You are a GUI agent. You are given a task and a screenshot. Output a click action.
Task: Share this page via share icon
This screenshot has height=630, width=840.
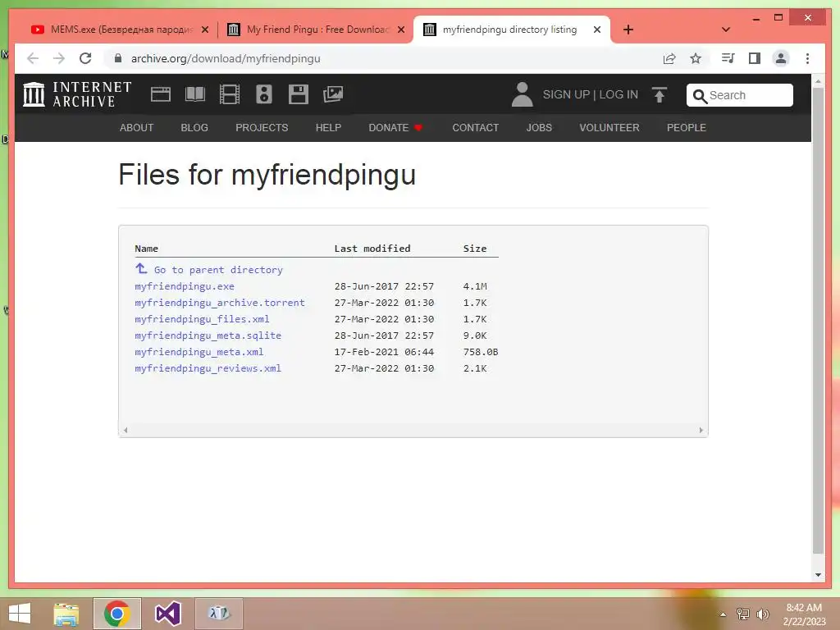pos(669,58)
